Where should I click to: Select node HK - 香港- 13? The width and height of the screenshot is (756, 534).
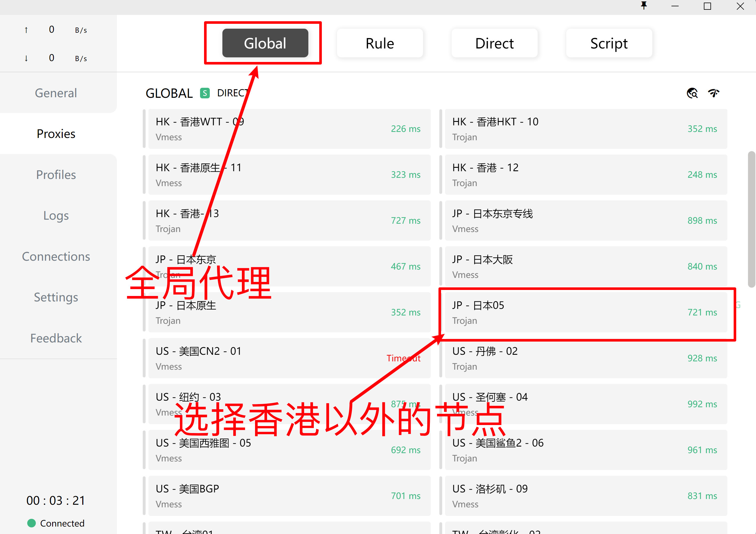tap(289, 220)
